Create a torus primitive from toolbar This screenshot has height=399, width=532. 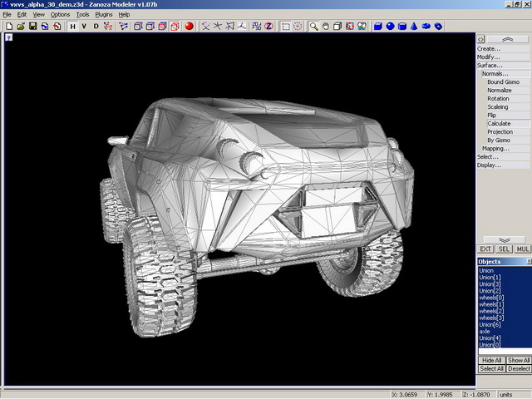(x=426, y=26)
